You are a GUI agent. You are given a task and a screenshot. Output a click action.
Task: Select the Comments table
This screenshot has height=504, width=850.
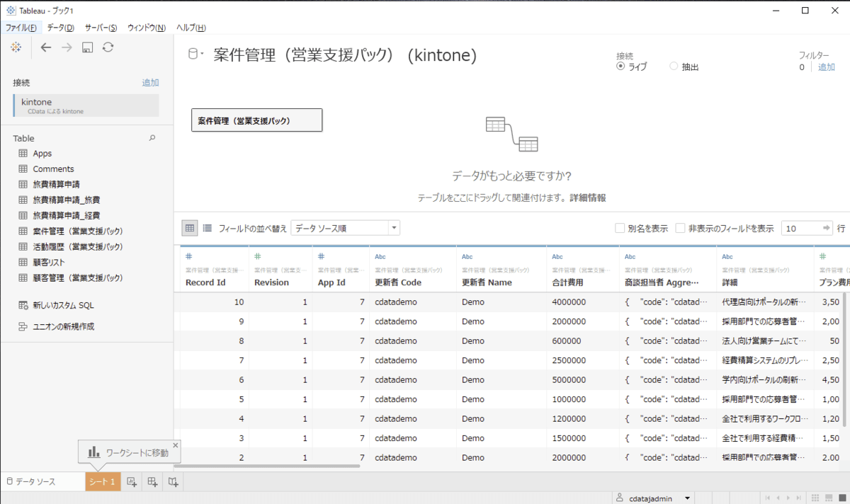(53, 169)
